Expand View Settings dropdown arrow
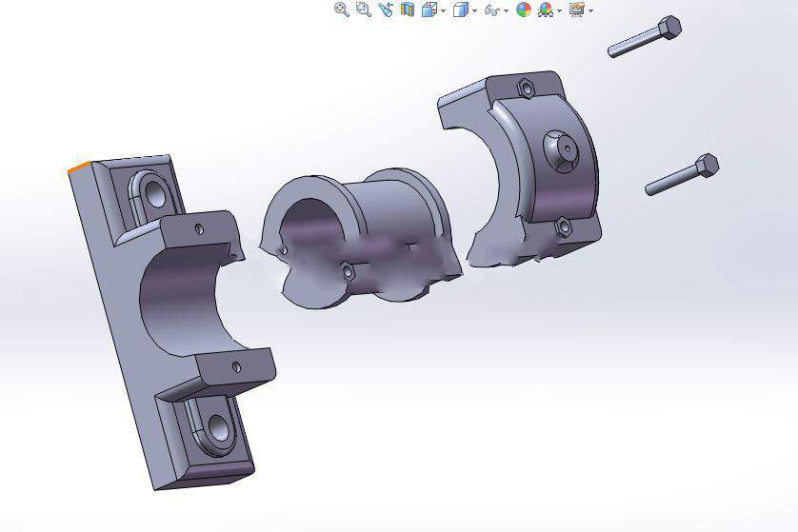 [590, 10]
